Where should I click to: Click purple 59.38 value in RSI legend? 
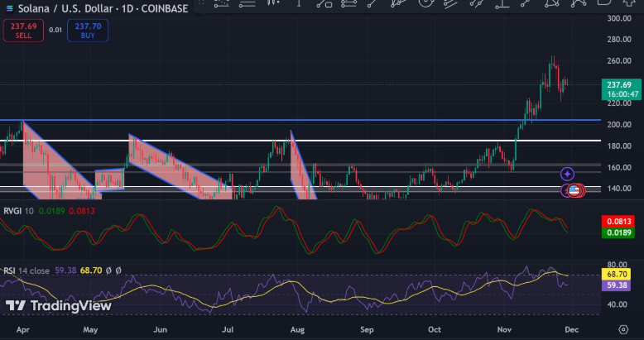[65, 271]
